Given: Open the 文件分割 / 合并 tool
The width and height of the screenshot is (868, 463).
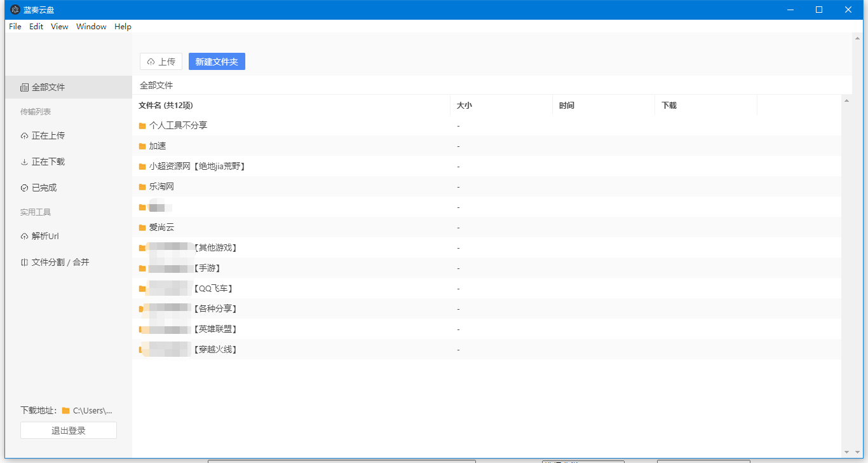Looking at the screenshot, I should 57,262.
